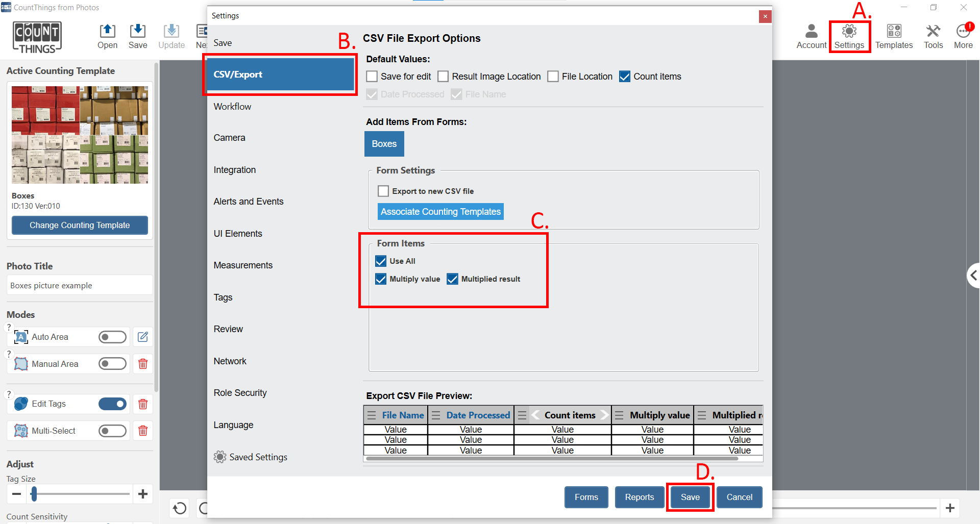This screenshot has width=980, height=524.
Task: Click the Associate Counting Templates button
Action: pyautogui.click(x=440, y=212)
